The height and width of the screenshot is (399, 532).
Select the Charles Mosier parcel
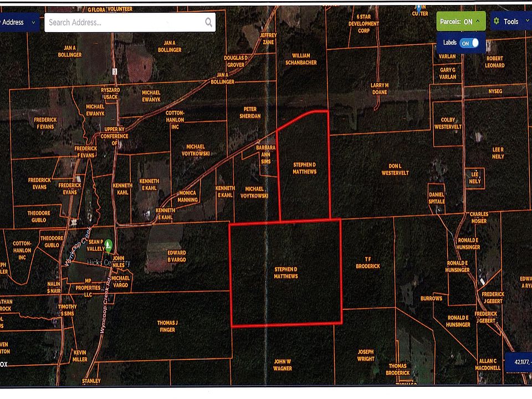tap(479, 217)
